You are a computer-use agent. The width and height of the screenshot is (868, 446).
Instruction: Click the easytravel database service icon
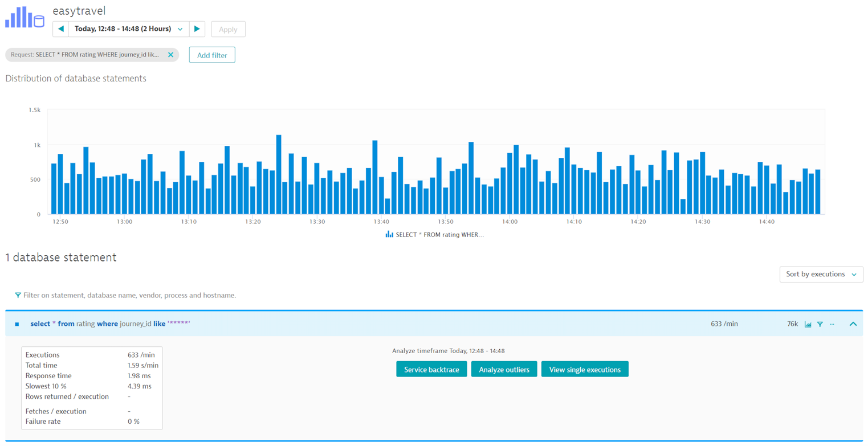click(x=25, y=17)
